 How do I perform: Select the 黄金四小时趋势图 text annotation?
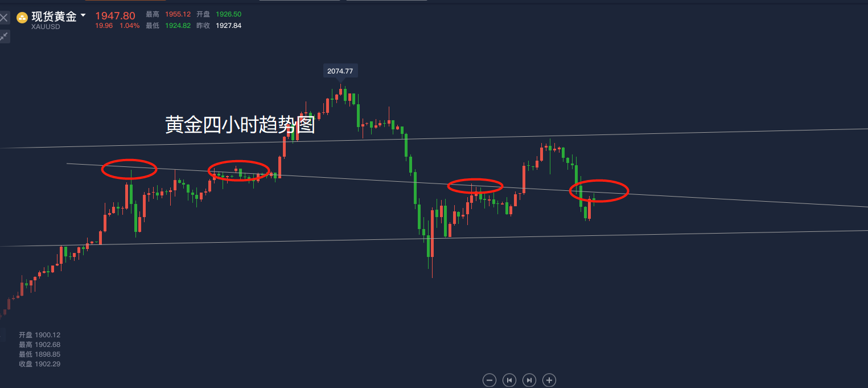[240, 125]
